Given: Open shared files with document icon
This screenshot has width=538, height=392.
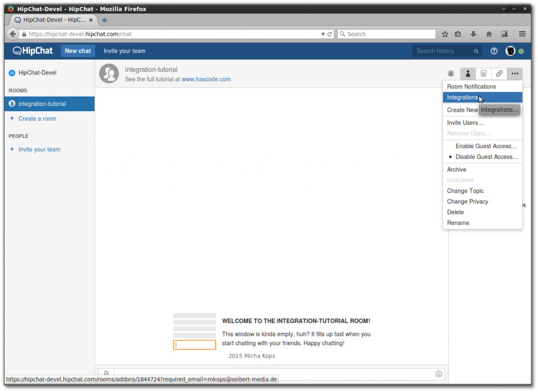Looking at the screenshot, I should 483,73.
